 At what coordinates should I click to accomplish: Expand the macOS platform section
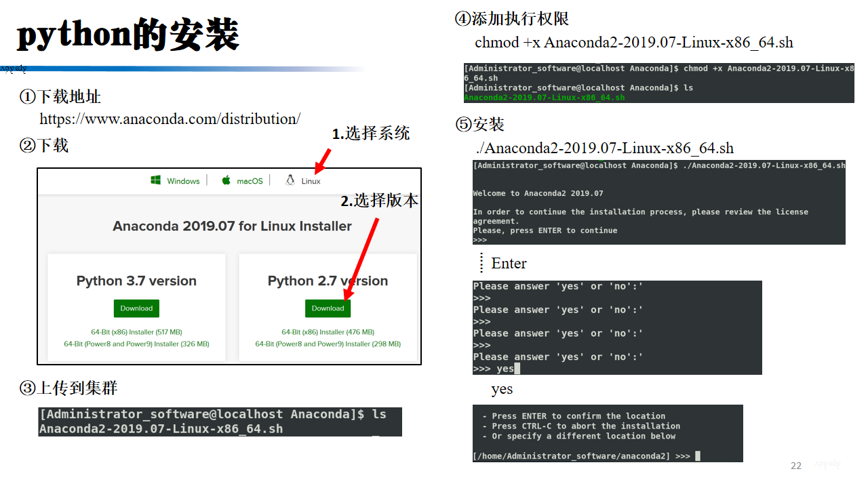241,180
